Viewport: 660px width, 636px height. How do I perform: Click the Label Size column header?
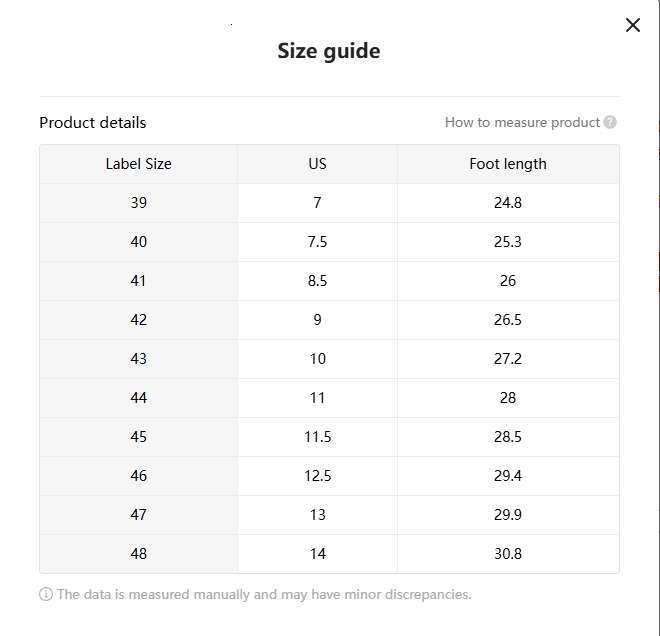coord(138,164)
